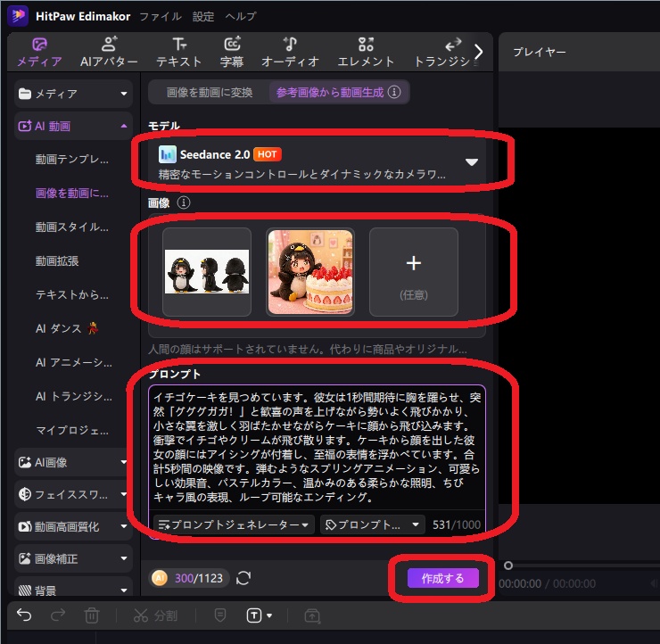Viewport: 660px width, 644px height.
Task: Select the penguin with strawberry cake thumbnail
Action: [x=310, y=272]
